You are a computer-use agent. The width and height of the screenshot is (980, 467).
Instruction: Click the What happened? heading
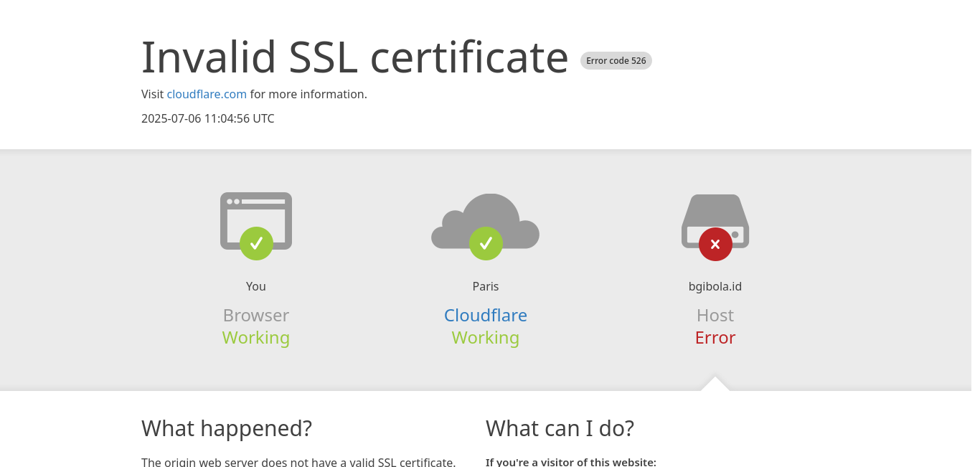coord(227,428)
